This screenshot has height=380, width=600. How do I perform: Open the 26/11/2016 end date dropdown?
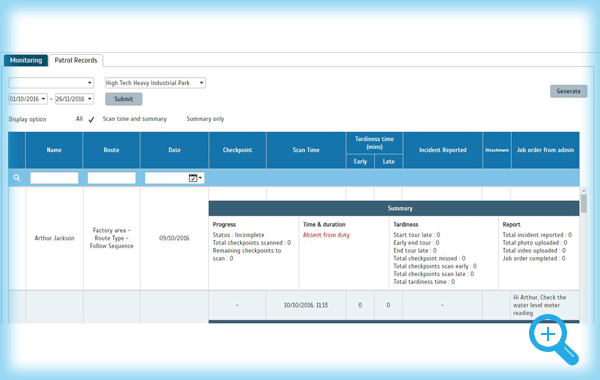point(74,99)
